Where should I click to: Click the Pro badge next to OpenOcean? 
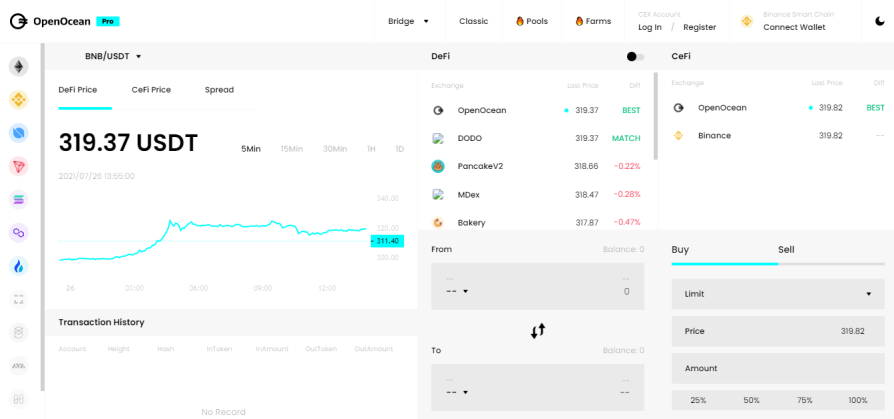(108, 22)
